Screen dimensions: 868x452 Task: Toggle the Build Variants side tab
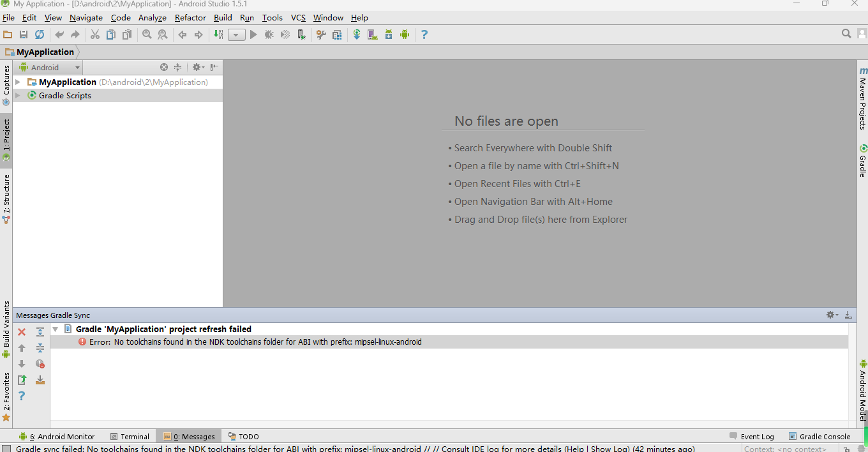pos(6,330)
